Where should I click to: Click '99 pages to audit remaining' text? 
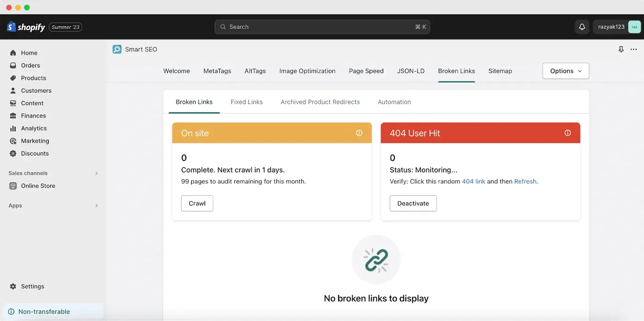click(243, 181)
